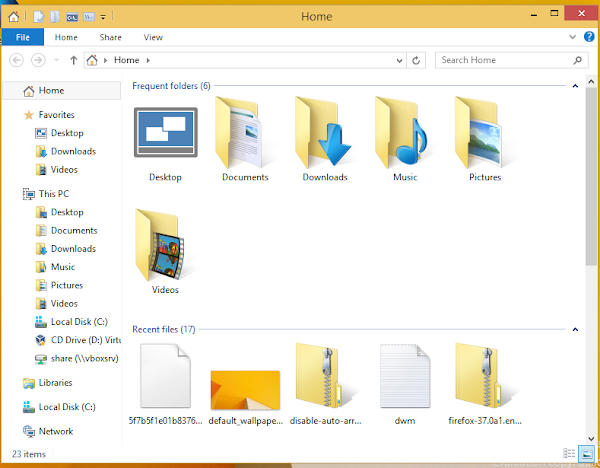Collapse the Frequent folders group
600x468 pixels.
pos(575,86)
